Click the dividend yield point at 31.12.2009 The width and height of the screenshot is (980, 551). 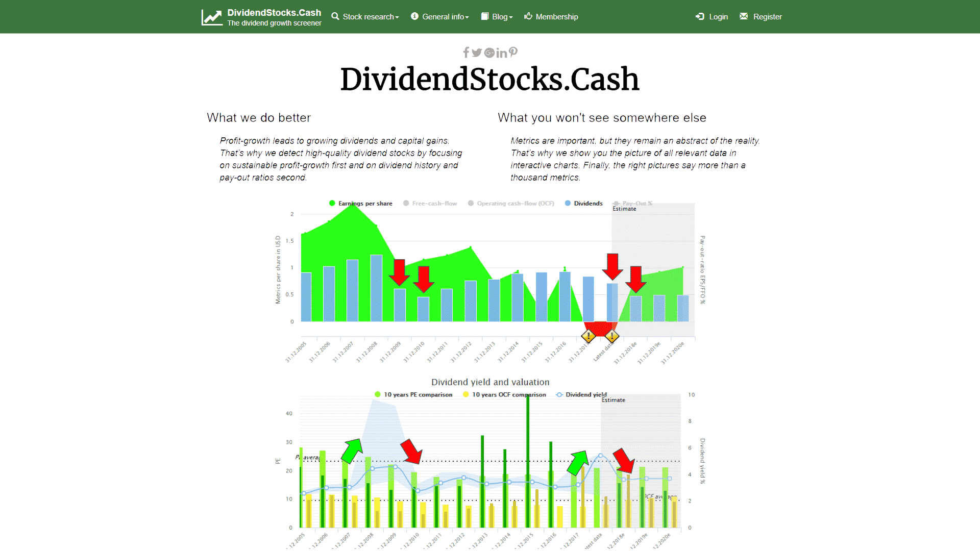point(395,467)
